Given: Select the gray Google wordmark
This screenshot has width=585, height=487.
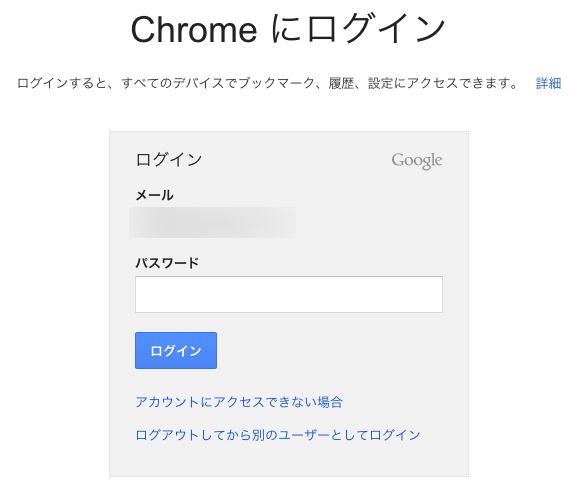Looking at the screenshot, I should (417, 161).
